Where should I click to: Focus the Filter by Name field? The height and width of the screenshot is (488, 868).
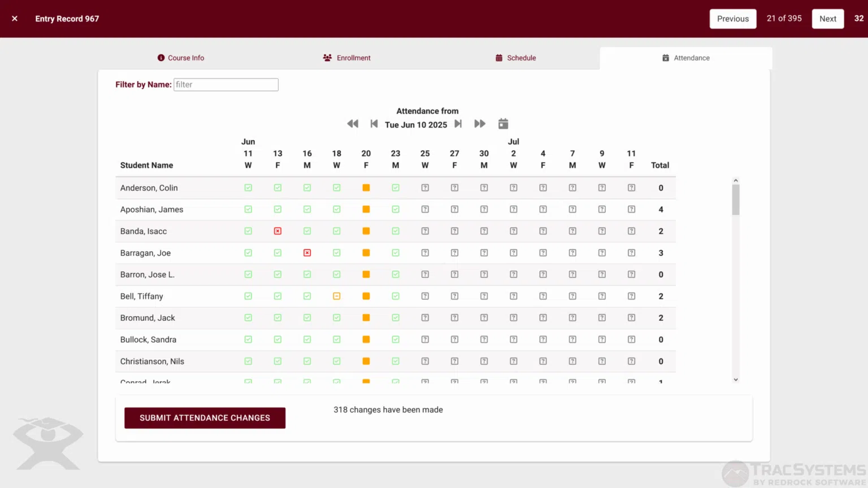tap(225, 85)
